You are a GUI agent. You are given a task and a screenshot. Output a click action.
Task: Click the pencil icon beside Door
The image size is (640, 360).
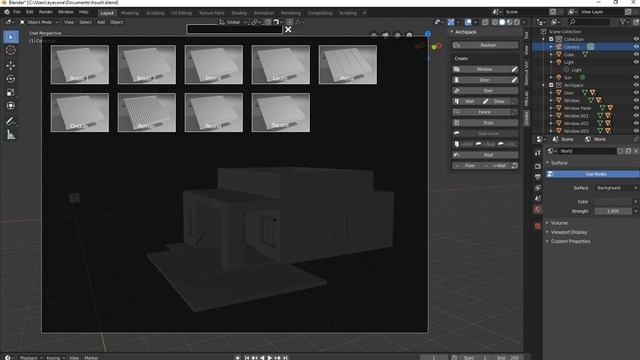pos(515,80)
